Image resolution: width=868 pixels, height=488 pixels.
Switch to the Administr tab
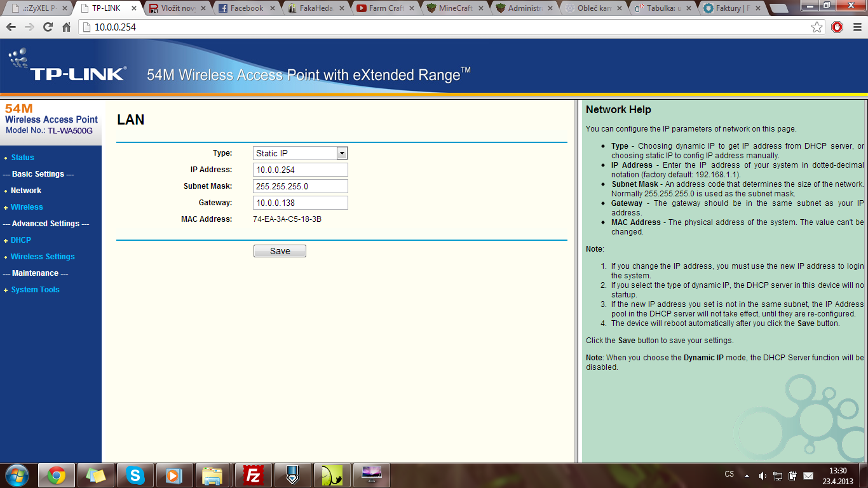526,8
